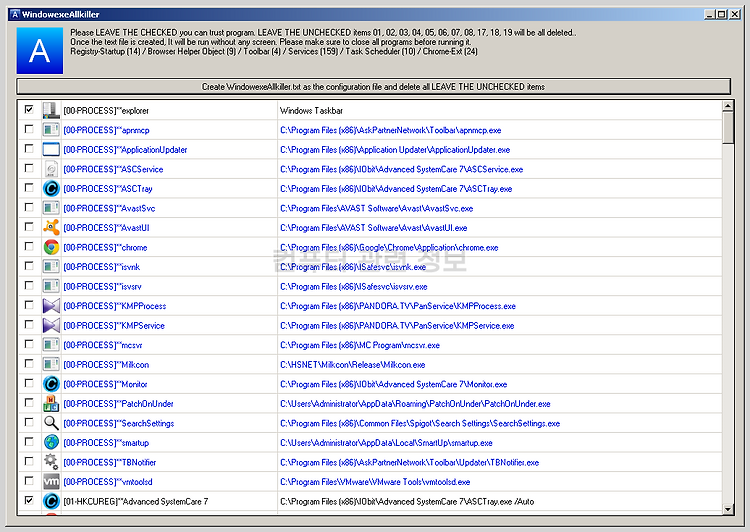The height and width of the screenshot is (532, 750).
Task: Select the [00-PROCESS]**AvastSvc text
Action: click(109, 209)
